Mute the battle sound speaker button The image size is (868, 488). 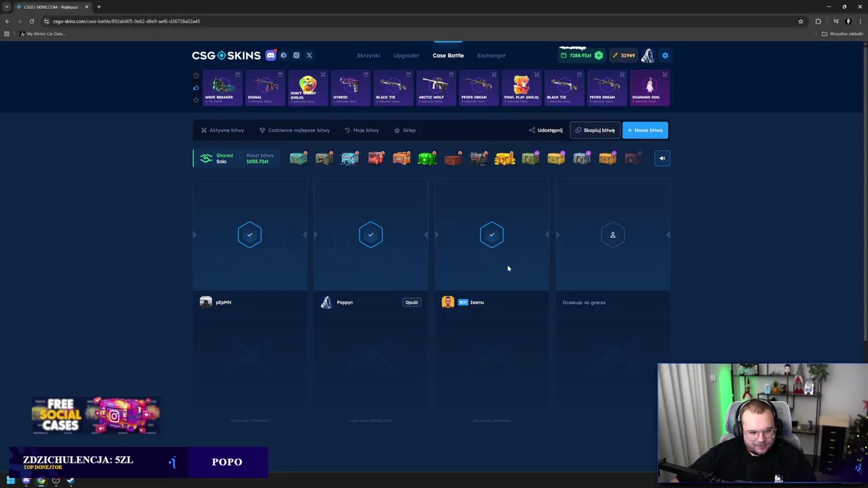pyautogui.click(x=663, y=159)
